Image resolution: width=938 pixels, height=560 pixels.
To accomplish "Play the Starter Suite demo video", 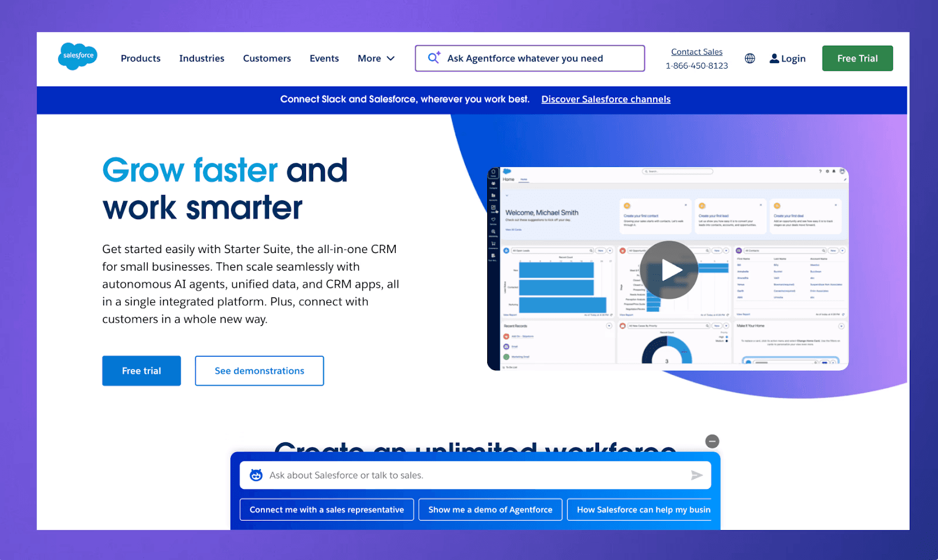I will [x=669, y=270].
